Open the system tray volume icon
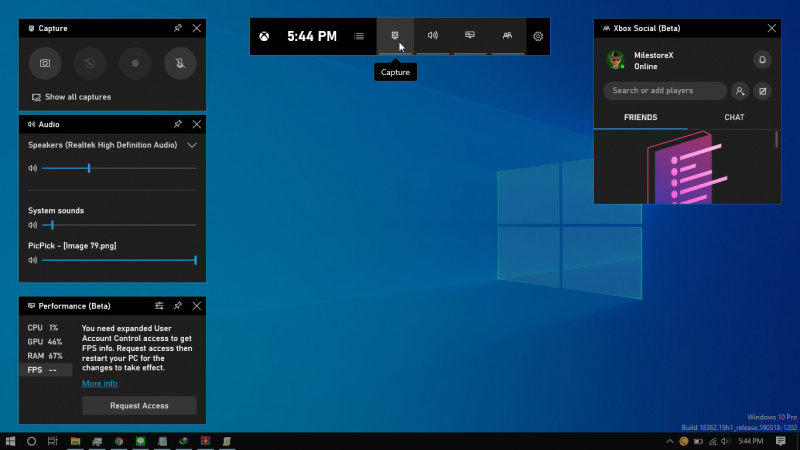Image resolution: width=800 pixels, height=450 pixels. [x=726, y=441]
